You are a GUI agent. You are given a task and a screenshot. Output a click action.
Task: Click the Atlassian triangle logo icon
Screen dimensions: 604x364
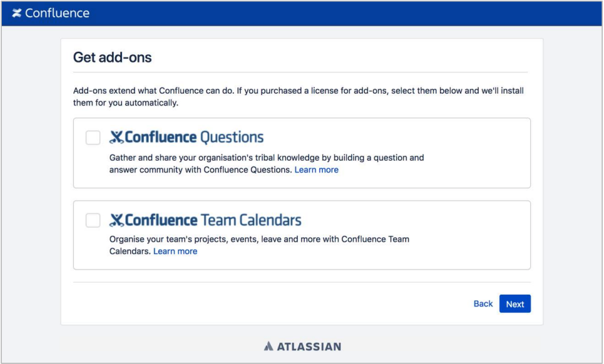click(x=269, y=346)
